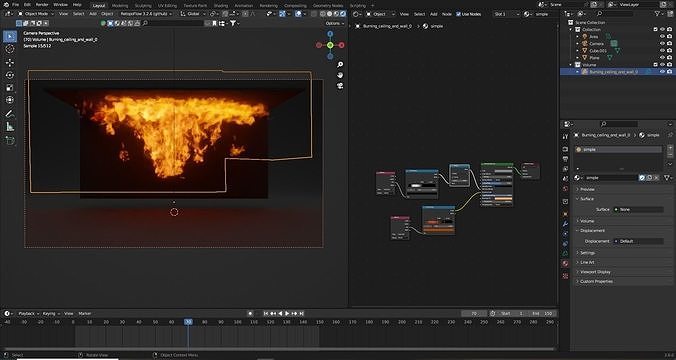Hide the Area light in outliner
Viewport: 676px width, 360px height.
point(662,37)
